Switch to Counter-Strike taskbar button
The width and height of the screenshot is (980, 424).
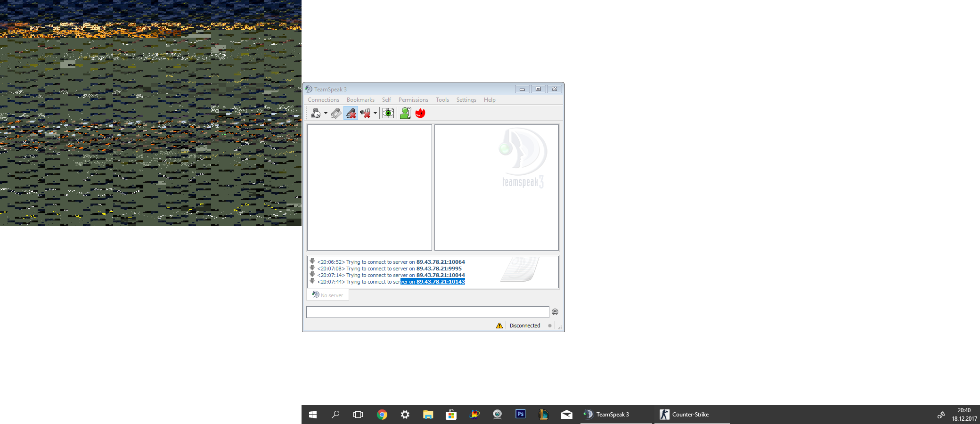[692, 415]
